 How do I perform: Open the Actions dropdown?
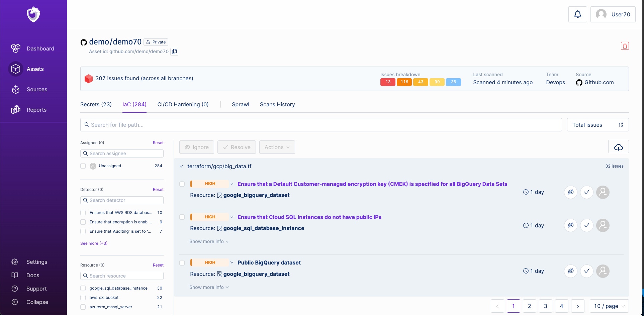pyautogui.click(x=277, y=147)
